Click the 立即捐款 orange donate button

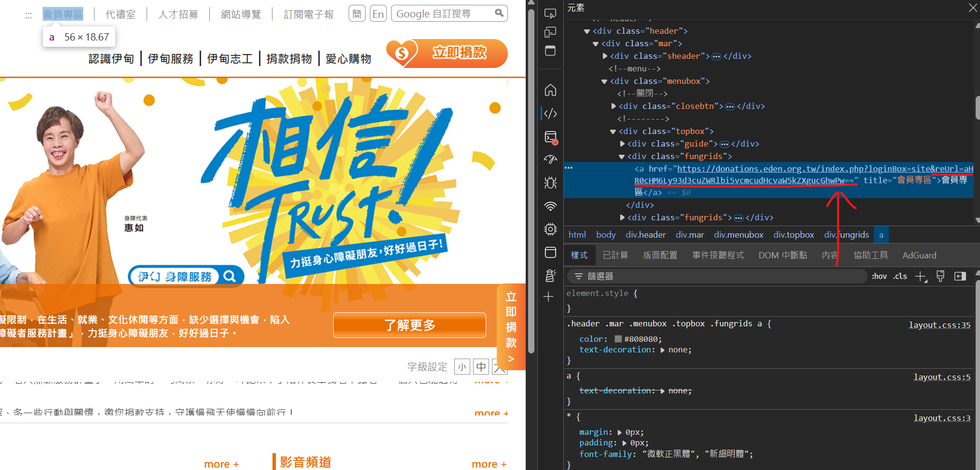coord(447,53)
